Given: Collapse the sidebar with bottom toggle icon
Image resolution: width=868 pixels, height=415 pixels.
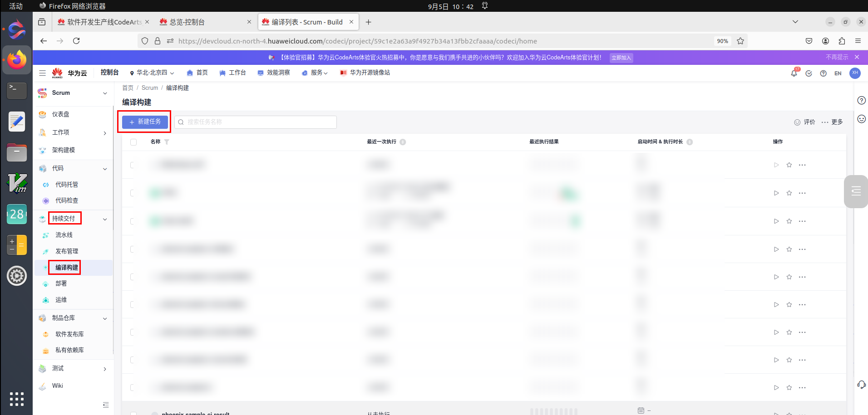Looking at the screenshot, I should tap(106, 405).
